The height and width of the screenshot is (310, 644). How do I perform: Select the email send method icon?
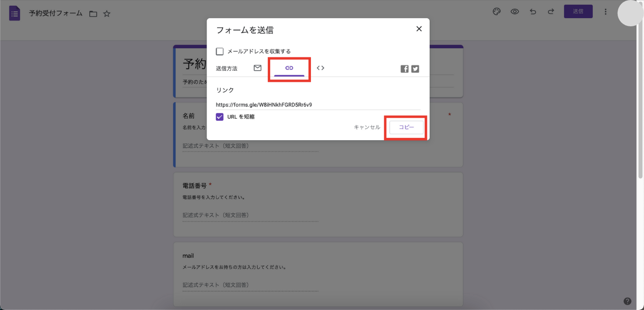257,68
